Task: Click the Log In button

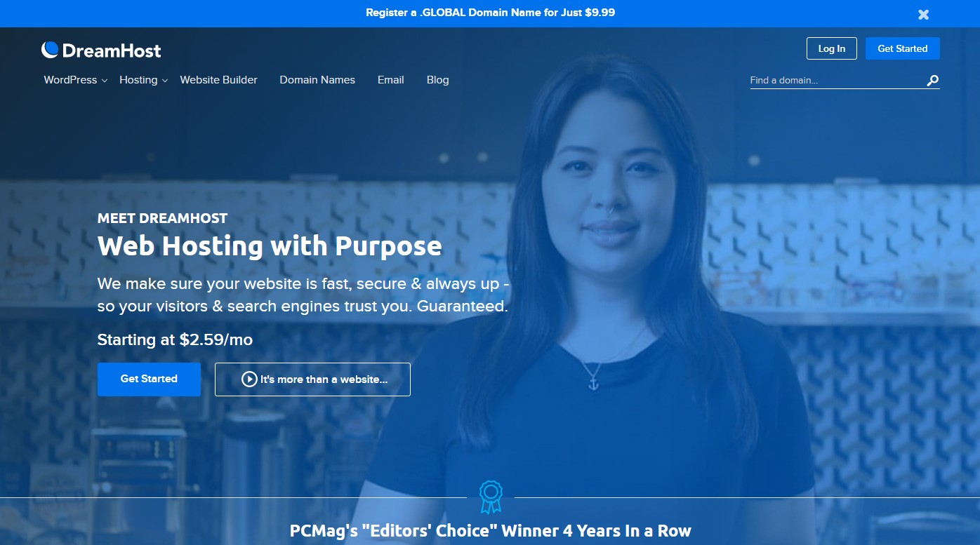Action: pyautogui.click(x=832, y=48)
